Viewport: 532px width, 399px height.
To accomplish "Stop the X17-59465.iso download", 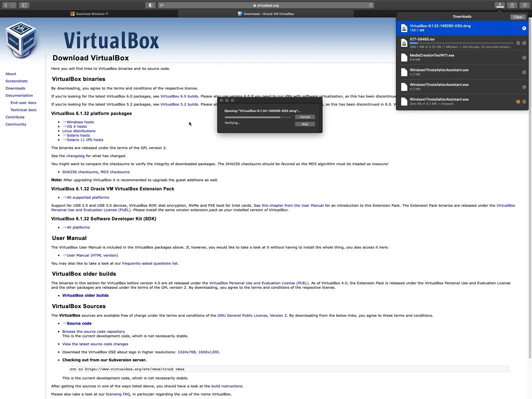I will click(x=518, y=43).
